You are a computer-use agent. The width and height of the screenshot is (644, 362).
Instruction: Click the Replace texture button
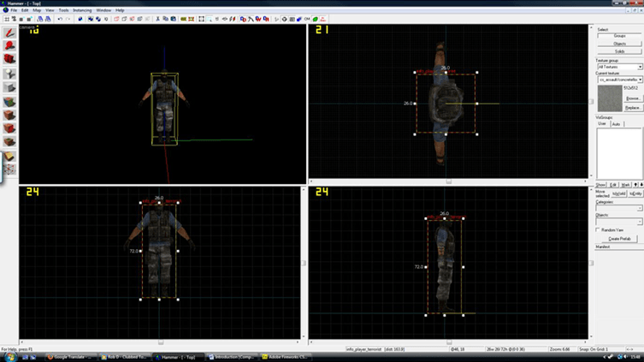click(x=633, y=108)
